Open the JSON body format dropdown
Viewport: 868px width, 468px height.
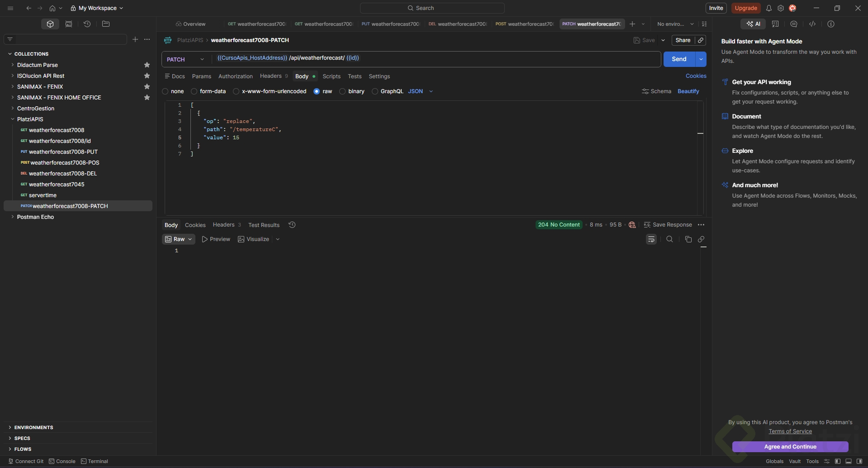pyautogui.click(x=420, y=91)
